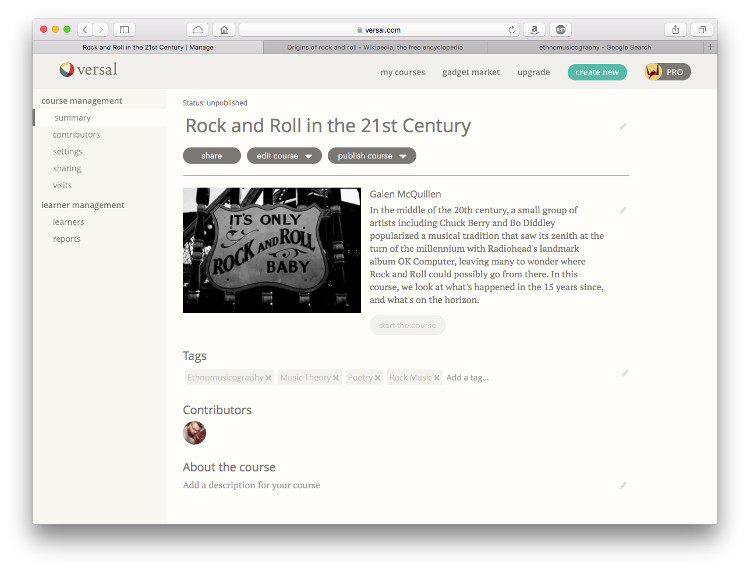Click the Add a tag input
Image resolution: width=750 pixels, height=571 pixels.
pos(467,378)
